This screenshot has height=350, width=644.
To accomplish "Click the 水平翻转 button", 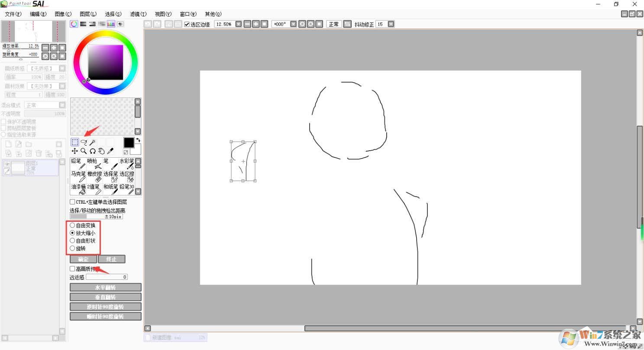I will (x=105, y=288).
